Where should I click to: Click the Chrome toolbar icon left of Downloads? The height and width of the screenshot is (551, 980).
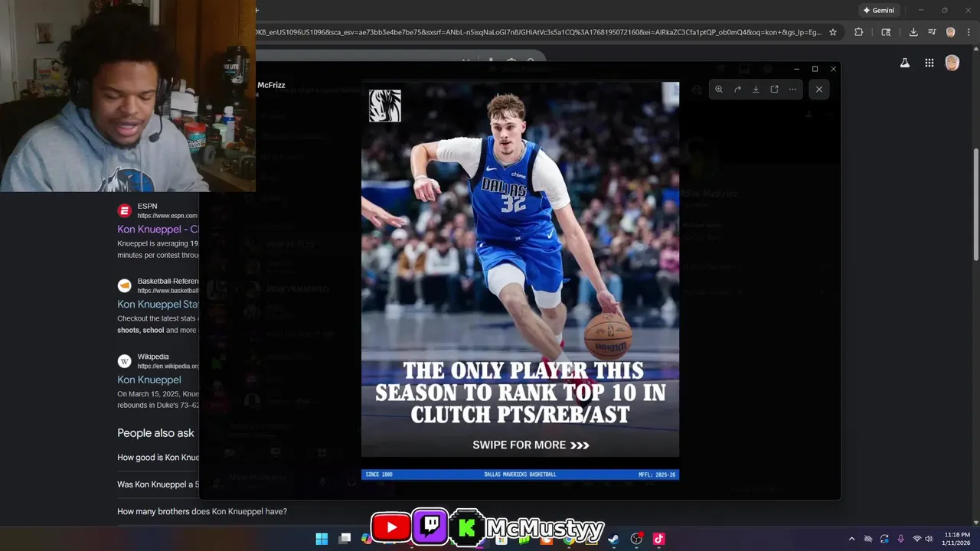886,32
